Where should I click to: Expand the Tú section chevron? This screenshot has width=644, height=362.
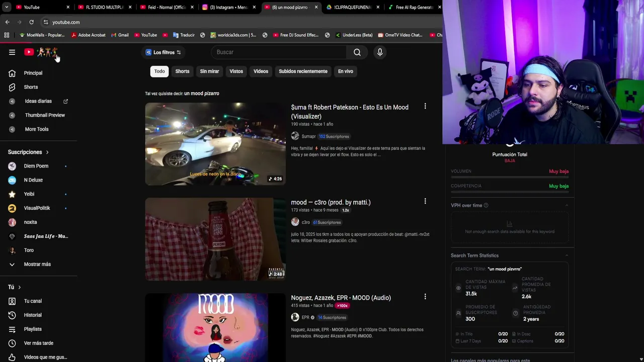[x=19, y=287]
